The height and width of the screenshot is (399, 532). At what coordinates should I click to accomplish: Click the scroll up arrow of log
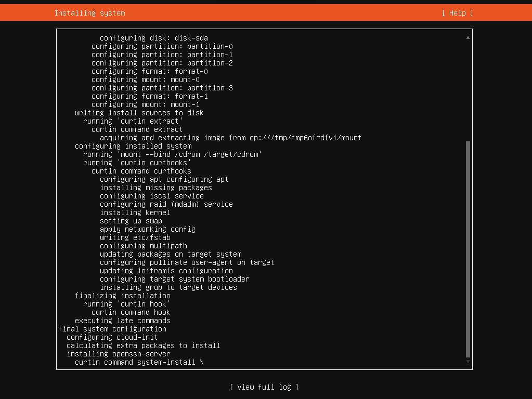pyautogui.click(x=468, y=37)
